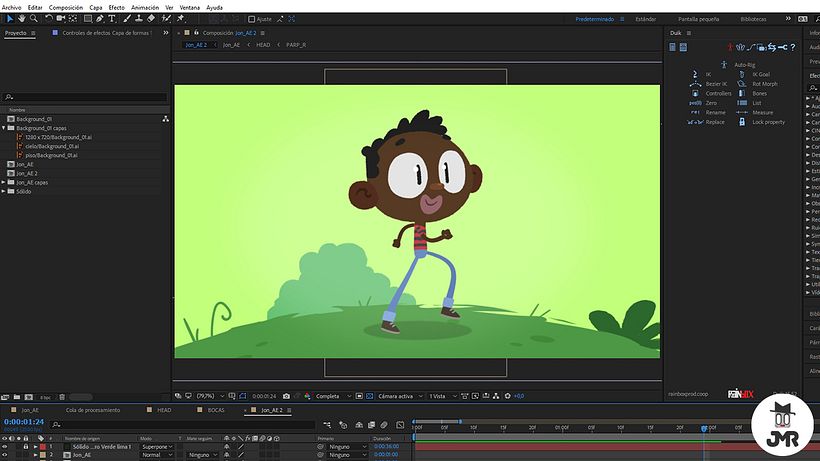Screen dimensions: 820x461
Task: Toggle shy layers switch in timeline
Action: pyautogui.click(x=359, y=425)
